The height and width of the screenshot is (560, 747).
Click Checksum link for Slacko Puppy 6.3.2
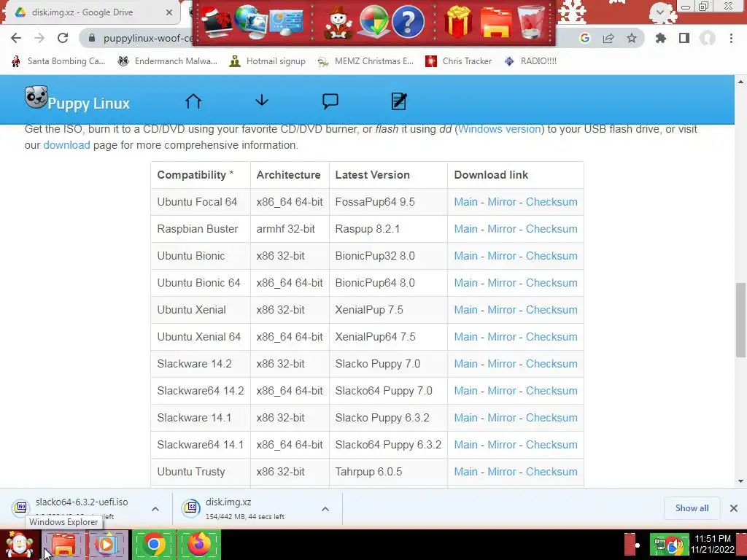pyautogui.click(x=551, y=418)
